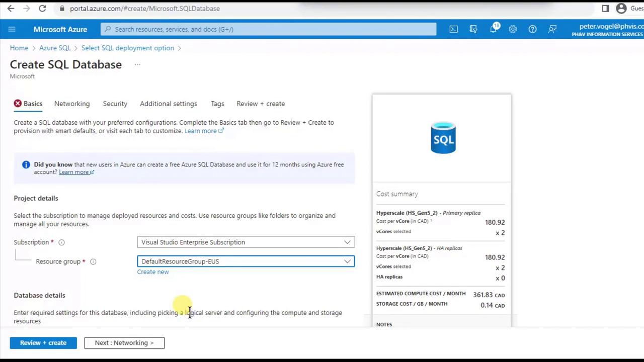The image size is (644, 362).
Task: Open portal settings gear
Action: coord(513,29)
